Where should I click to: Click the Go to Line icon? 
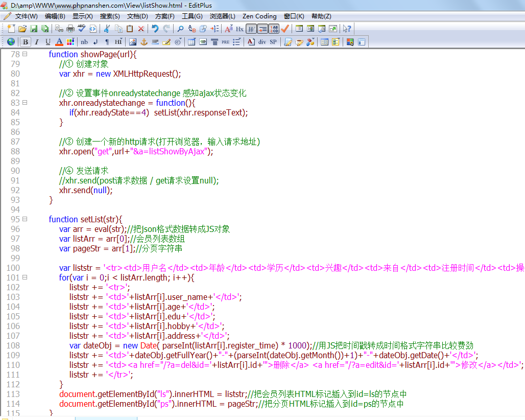[x=214, y=29]
